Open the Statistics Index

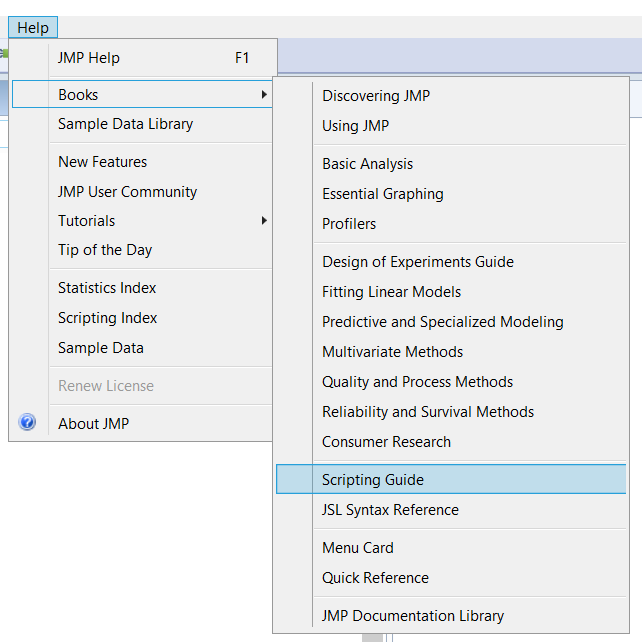click(x=107, y=288)
